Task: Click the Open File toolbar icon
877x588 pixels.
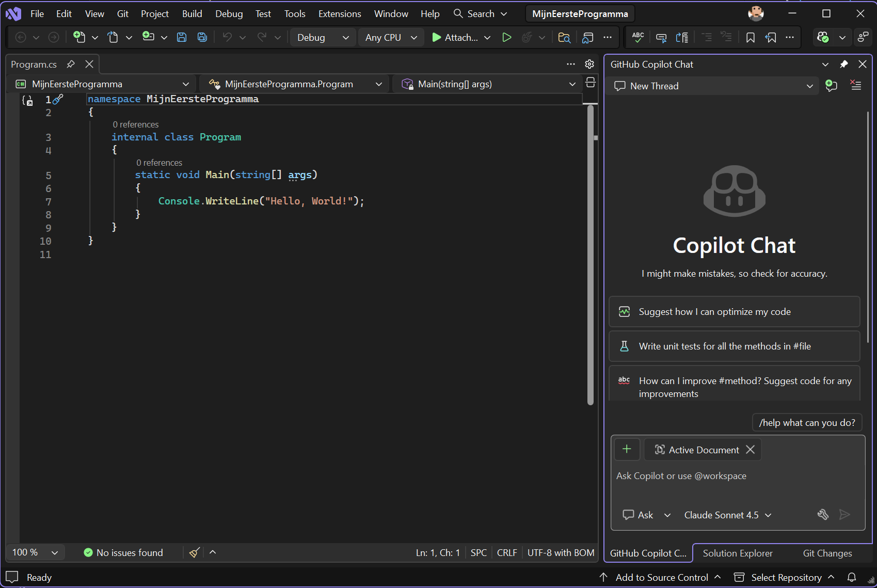Action: click(113, 37)
